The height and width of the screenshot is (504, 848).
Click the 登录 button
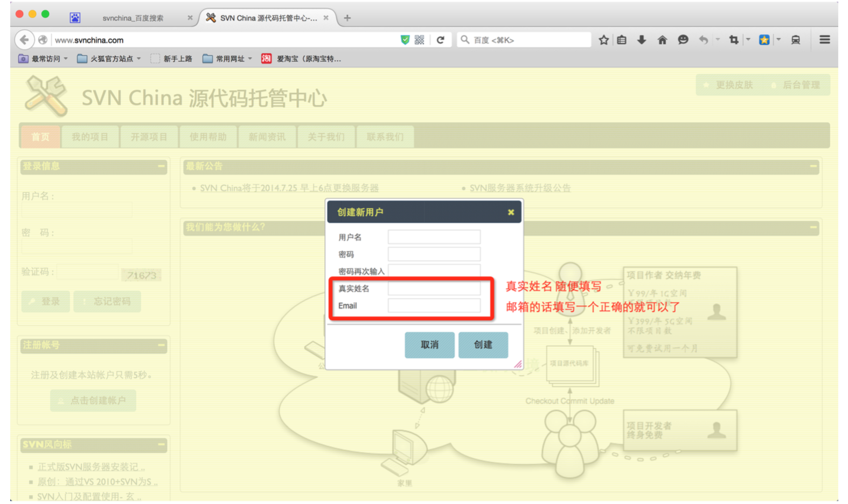coord(46,302)
